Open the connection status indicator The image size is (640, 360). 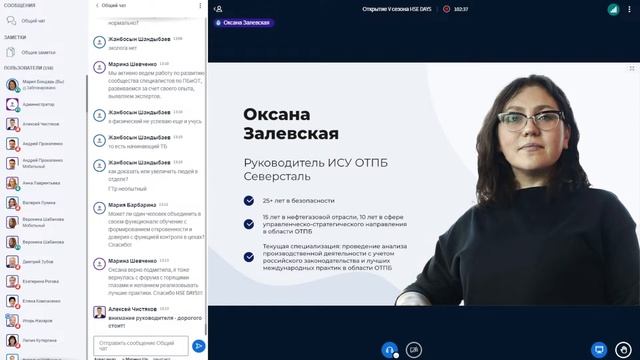pos(613,9)
